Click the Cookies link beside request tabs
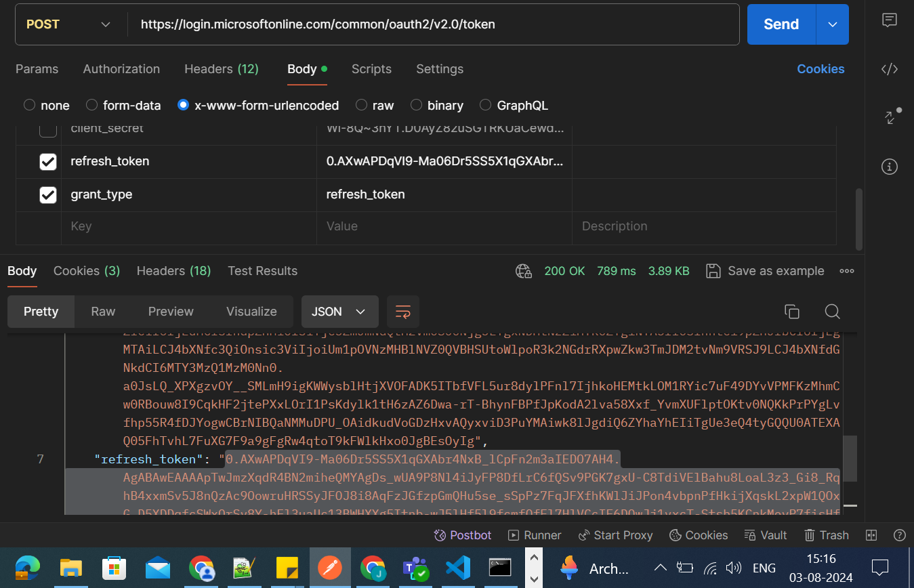Screen dimensions: 914x588 coord(820,69)
